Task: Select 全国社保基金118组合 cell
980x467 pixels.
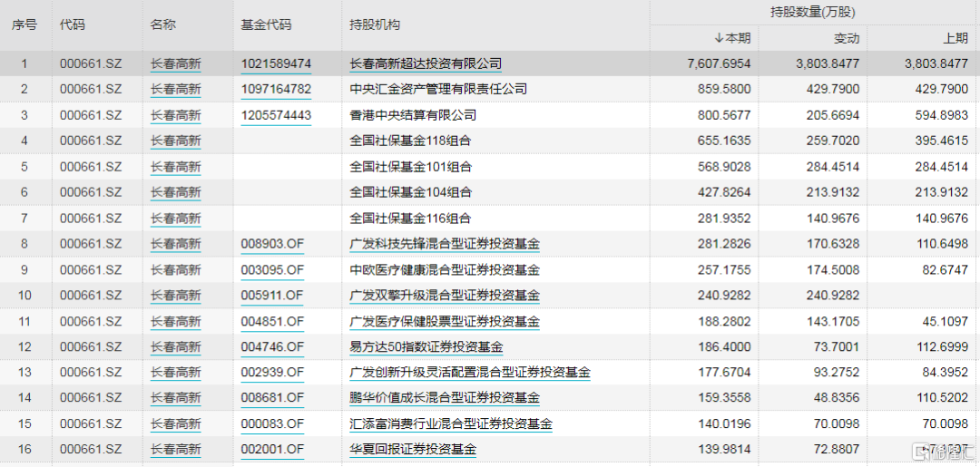Action: [411, 141]
